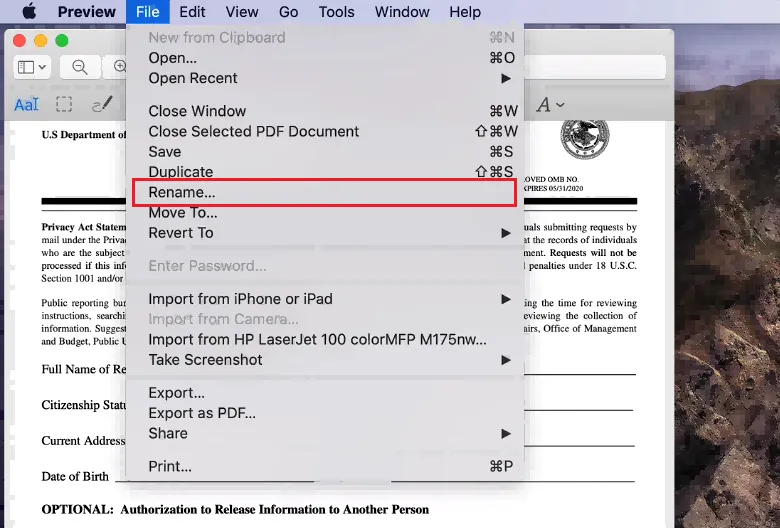Click the "OPTIONAL: Authorization to Release" heading
780x528 pixels.
coord(235,510)
